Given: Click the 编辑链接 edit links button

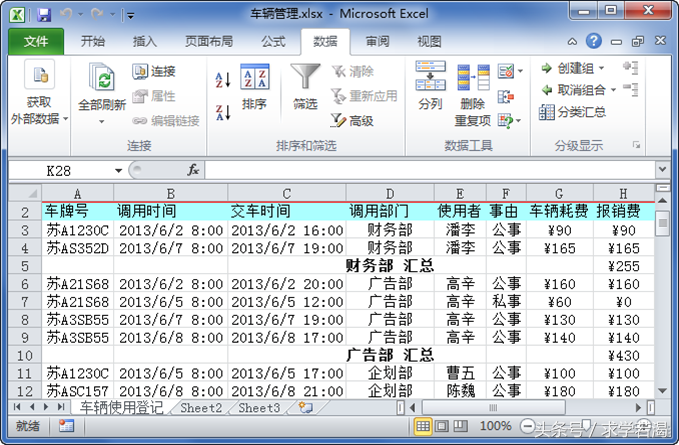Looking at the screenshot, I should tap(166, 121).
